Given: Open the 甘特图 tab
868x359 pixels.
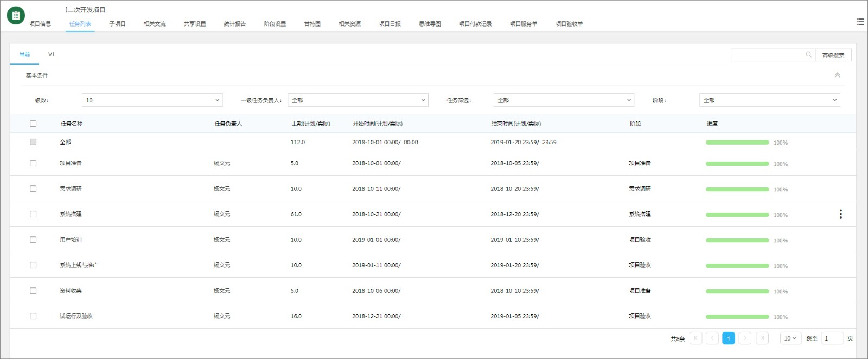Looking at the screenshot, I should coord(312,24).
